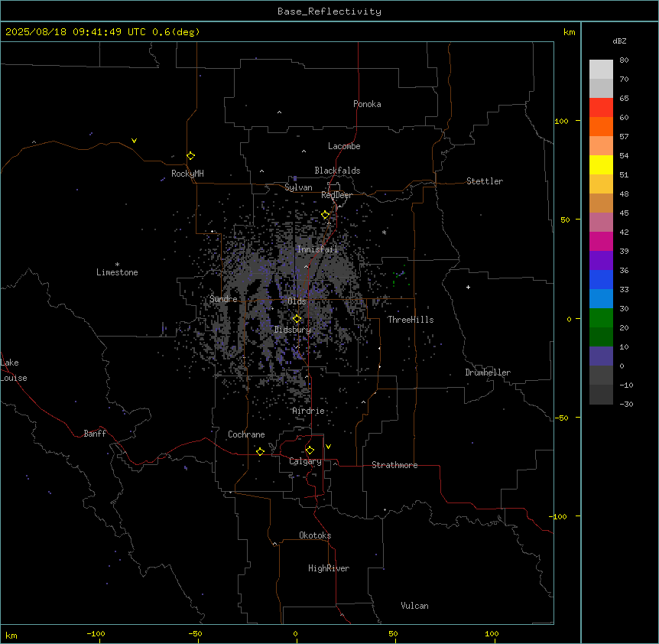Click the Sylvan label on the map
659x644 pixels.
298,187
